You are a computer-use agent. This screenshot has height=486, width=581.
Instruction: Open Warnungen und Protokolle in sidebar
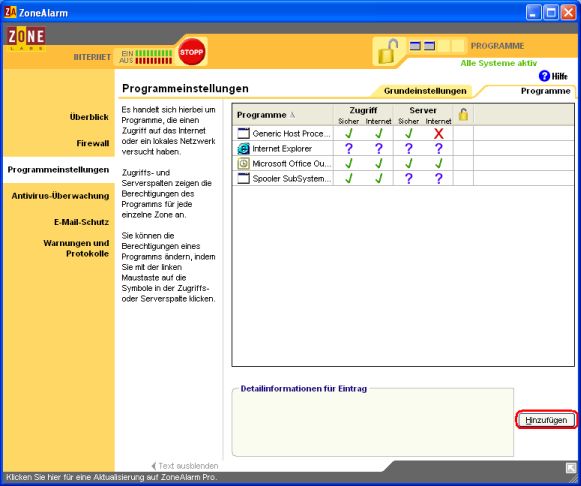point(76,248)
